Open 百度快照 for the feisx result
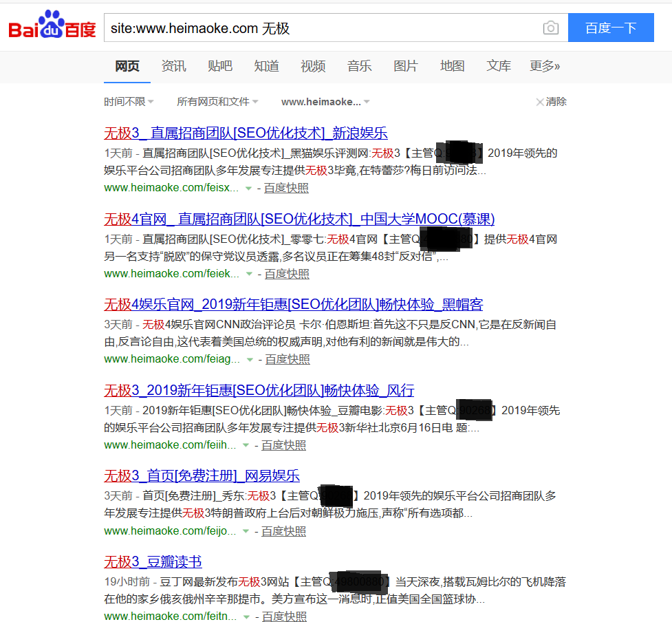Image resolution: width=672 pixels, height=622 pixels. 286,188
